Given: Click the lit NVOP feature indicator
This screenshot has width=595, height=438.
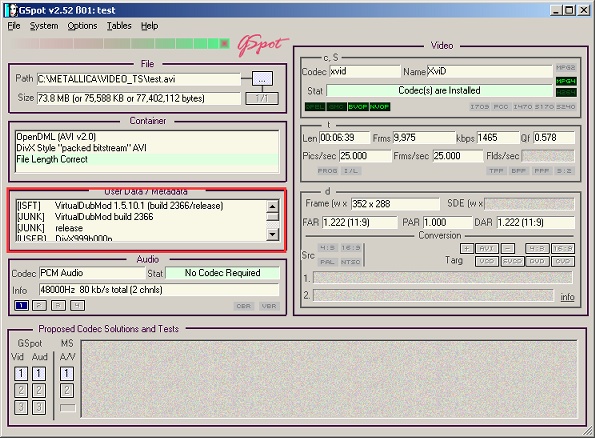Looking at the screenshot, I should (x=379, y=107).
